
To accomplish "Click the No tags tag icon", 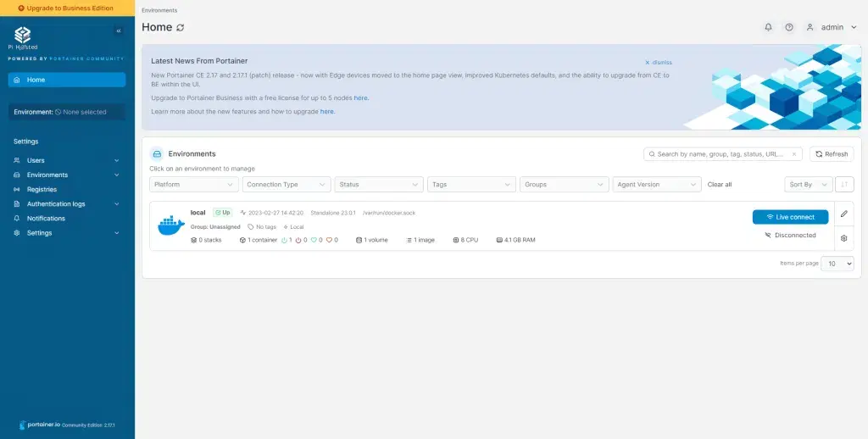I will pos(251,227).
